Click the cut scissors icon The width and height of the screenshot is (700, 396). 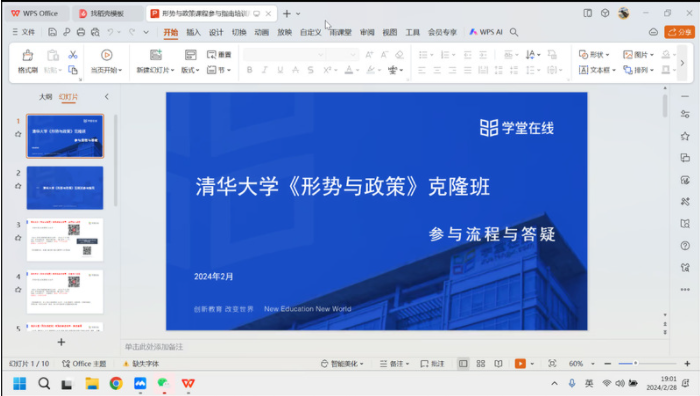coord(73,54)
